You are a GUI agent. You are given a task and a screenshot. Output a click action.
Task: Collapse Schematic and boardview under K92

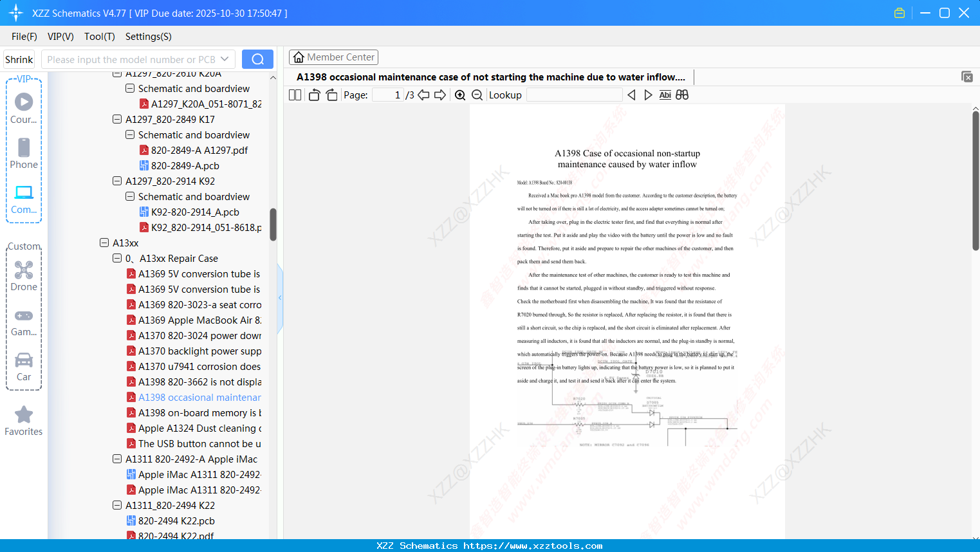[x=130, y=197]
